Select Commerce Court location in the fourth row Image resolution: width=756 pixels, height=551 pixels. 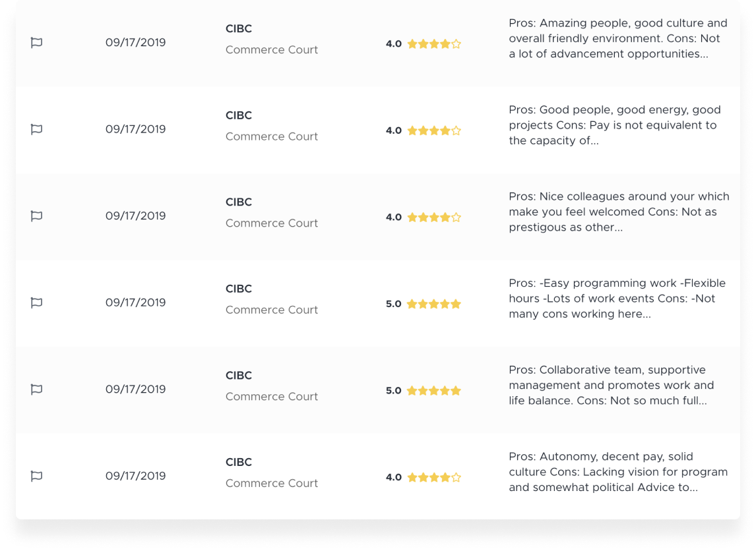(271, 310)
